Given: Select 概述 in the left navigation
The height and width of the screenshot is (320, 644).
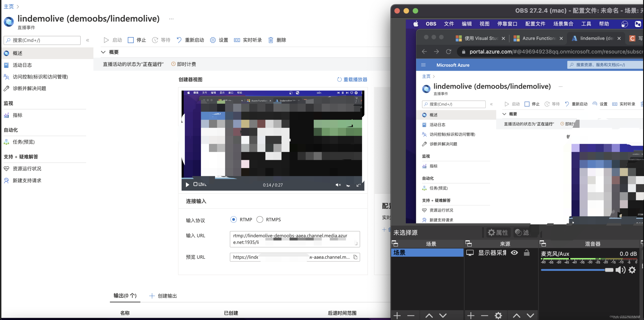Looking at the screenshot, I should tap(47, 53).
